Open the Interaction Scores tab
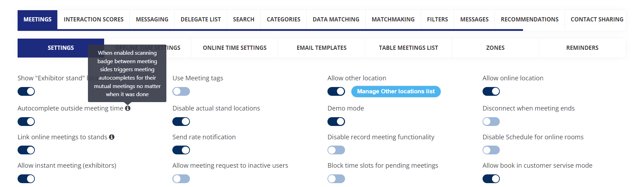This screenshot has width=644, height=187. pos(94,20)
